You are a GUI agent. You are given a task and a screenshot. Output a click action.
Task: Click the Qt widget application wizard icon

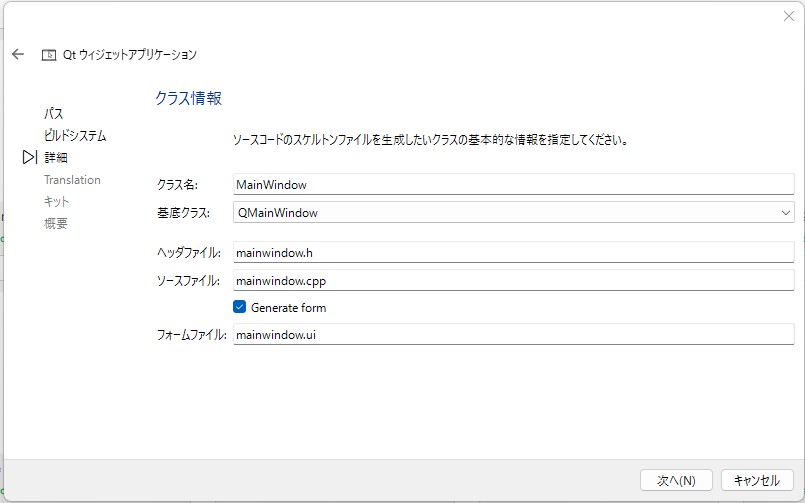tap(49, 55)
